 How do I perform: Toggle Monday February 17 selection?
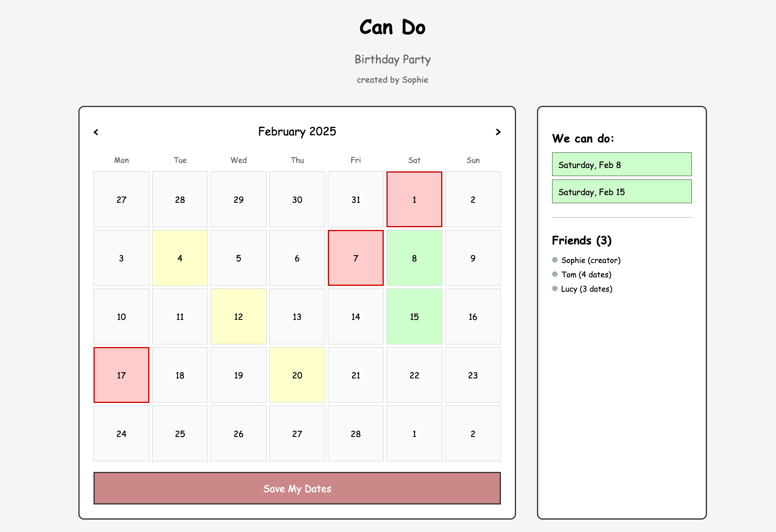[x=121, y=375]
